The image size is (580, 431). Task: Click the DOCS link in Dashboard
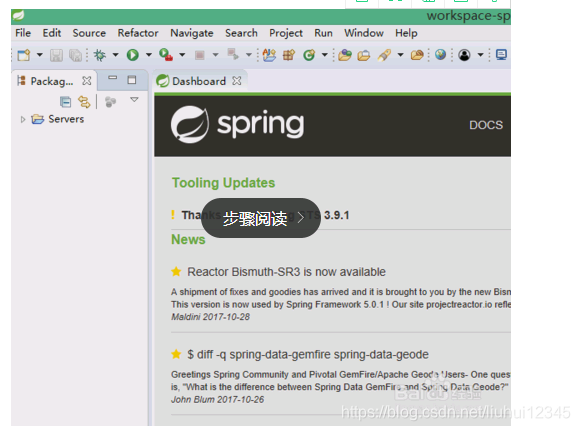(486, 125)
